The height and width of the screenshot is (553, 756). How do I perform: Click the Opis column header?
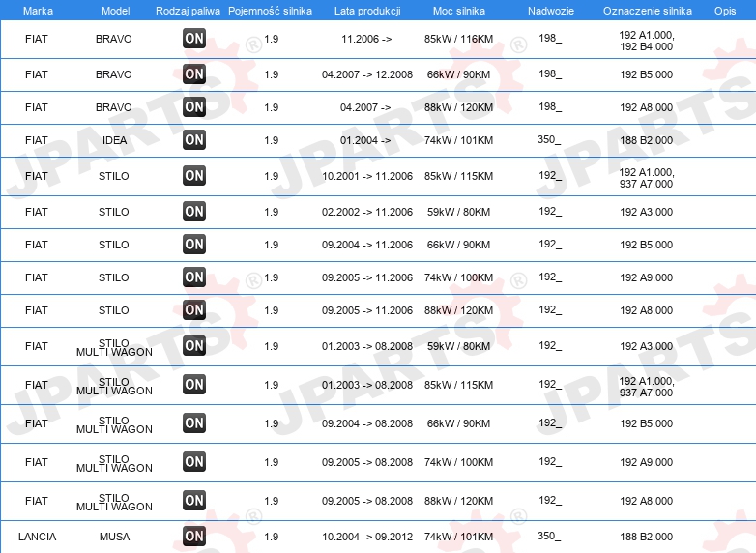point(725,11)
